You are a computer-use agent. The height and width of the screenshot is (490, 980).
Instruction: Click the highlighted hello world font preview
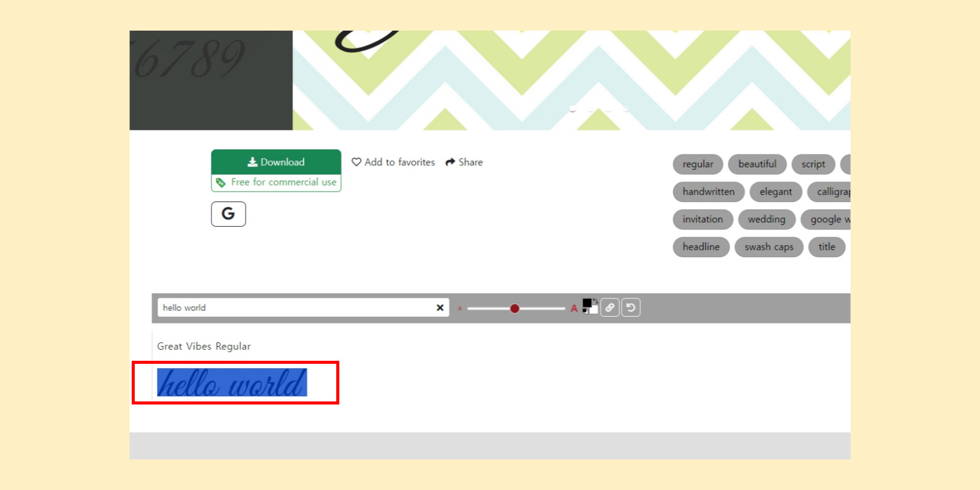(x=232, y=383)
